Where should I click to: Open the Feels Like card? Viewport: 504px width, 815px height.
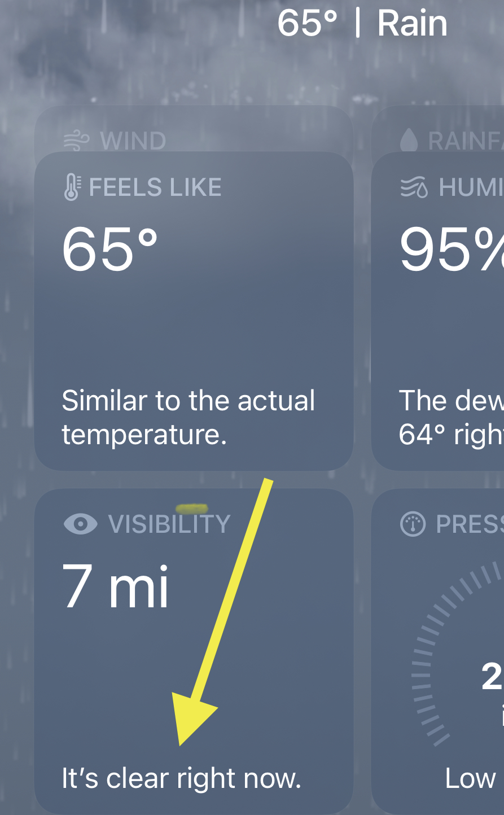click(x=194, y=311)
